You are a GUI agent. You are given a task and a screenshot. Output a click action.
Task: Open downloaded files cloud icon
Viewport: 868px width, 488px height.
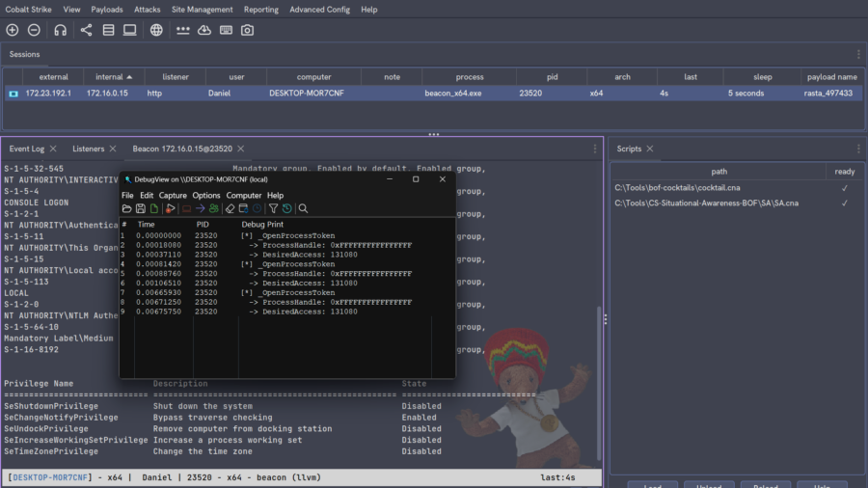click(204, 30)
